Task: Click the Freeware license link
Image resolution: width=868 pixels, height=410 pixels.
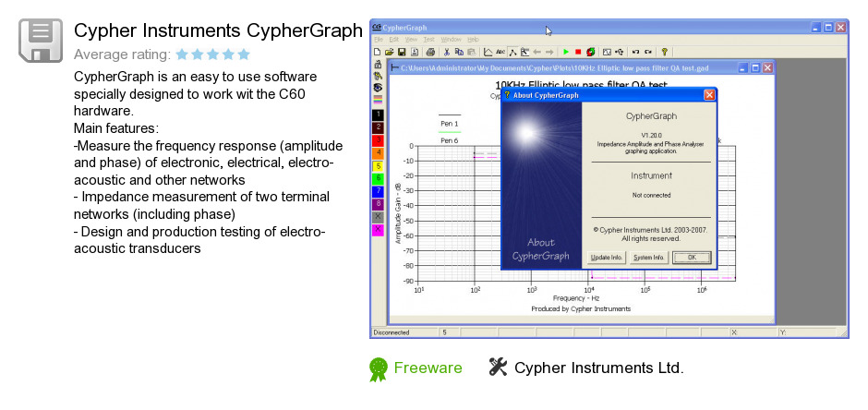Action: [428, 368]
